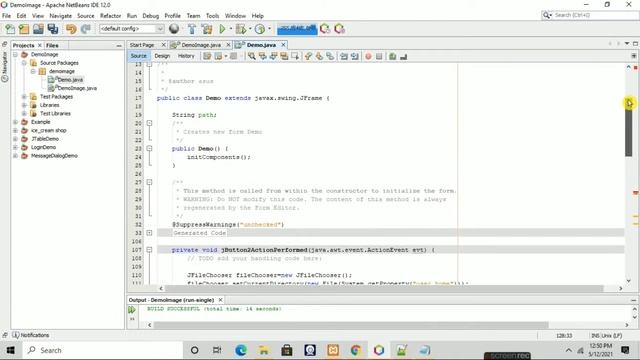The image size is (640, 360).
Task: Click the last main toolbar icon
Action: point(340,29)
